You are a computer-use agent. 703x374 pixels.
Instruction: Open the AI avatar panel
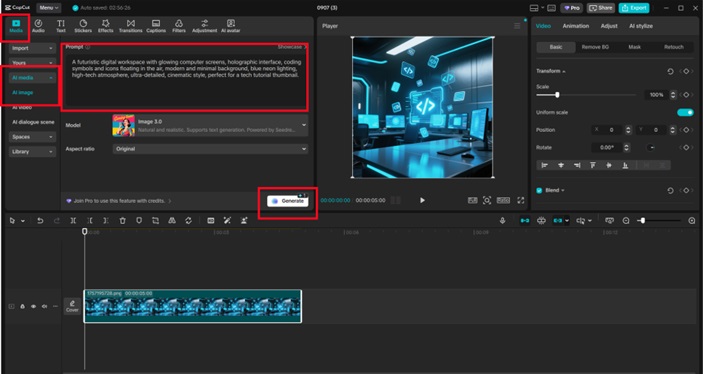230,26
